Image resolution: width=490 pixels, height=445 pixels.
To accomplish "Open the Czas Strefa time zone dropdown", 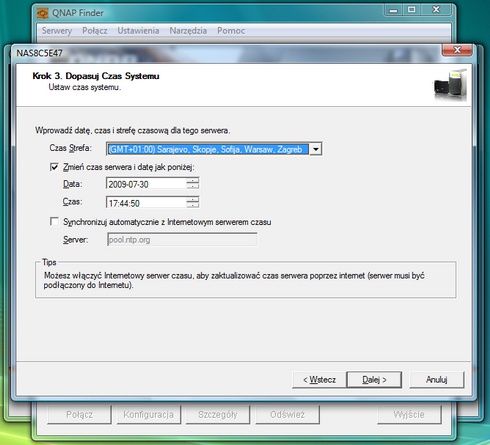I will coord(315,149).
